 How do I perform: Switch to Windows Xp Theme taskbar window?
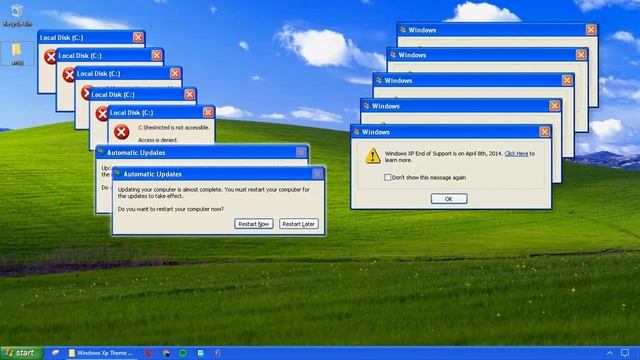[102, 353]
